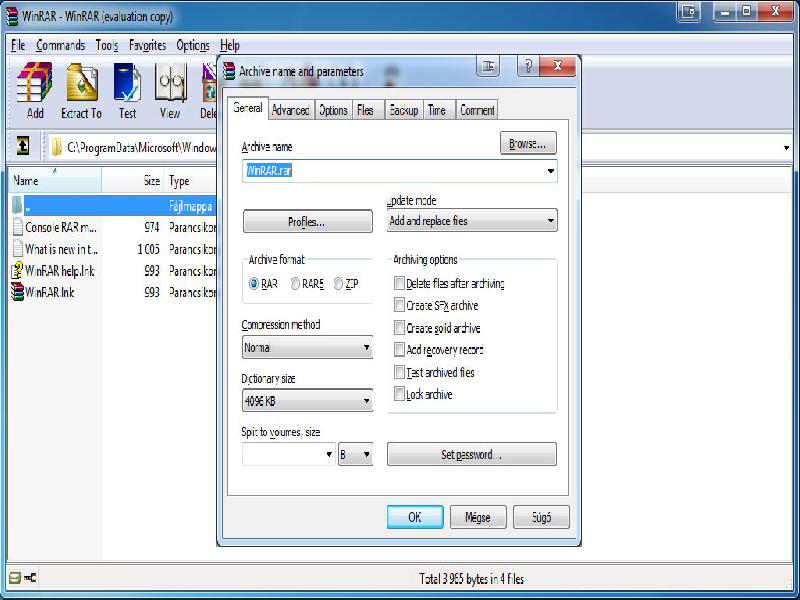Viewport: 800px width, 600px height.
Task: Open the Backup tab
Action: tap(404, 110)
